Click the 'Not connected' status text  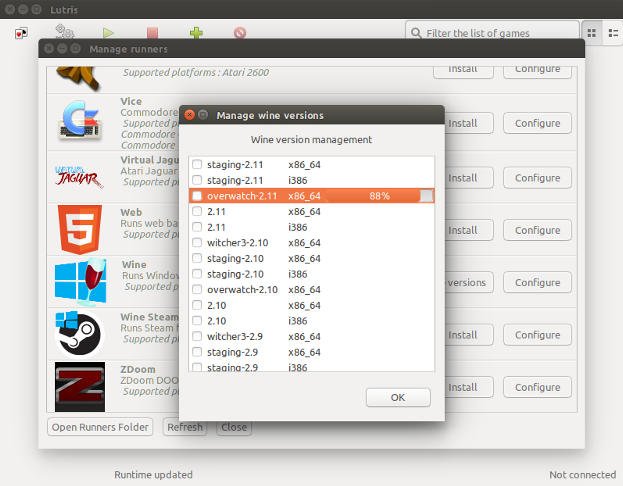582,474
